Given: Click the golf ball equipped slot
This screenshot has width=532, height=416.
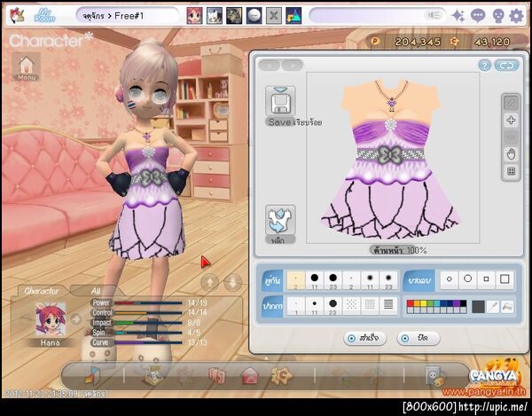Looking at the screenshot, I should click(254, 16).
